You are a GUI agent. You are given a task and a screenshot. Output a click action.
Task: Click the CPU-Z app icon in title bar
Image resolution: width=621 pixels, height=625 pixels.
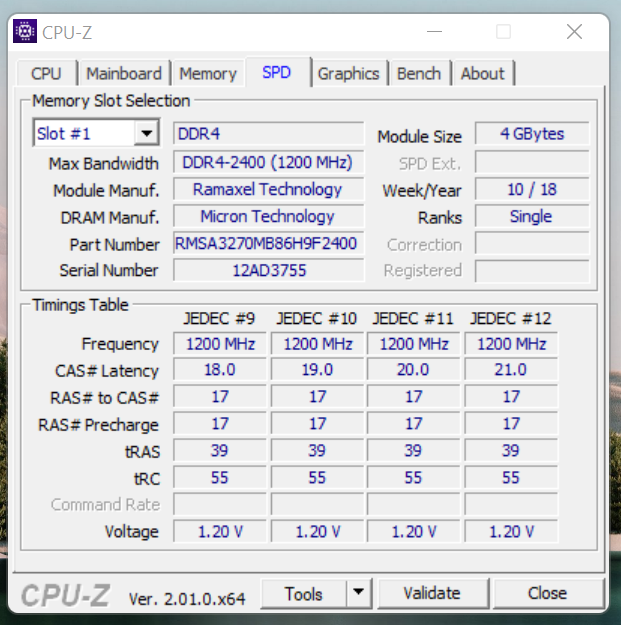[x=23, y=32]
